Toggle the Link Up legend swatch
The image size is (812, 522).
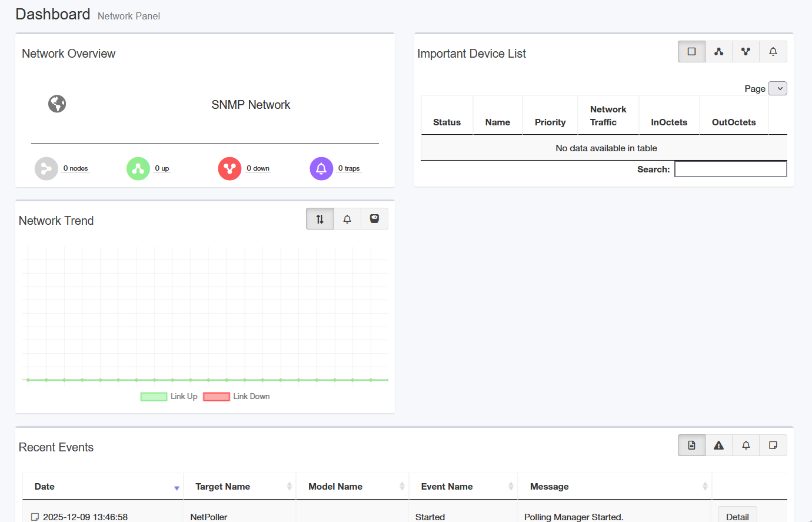[154, 397]
